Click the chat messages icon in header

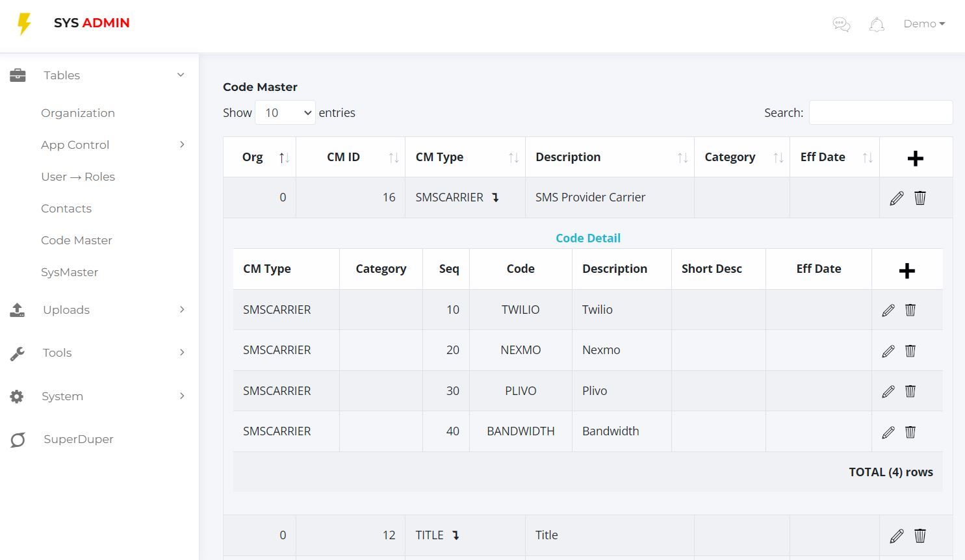coord(842,25)
